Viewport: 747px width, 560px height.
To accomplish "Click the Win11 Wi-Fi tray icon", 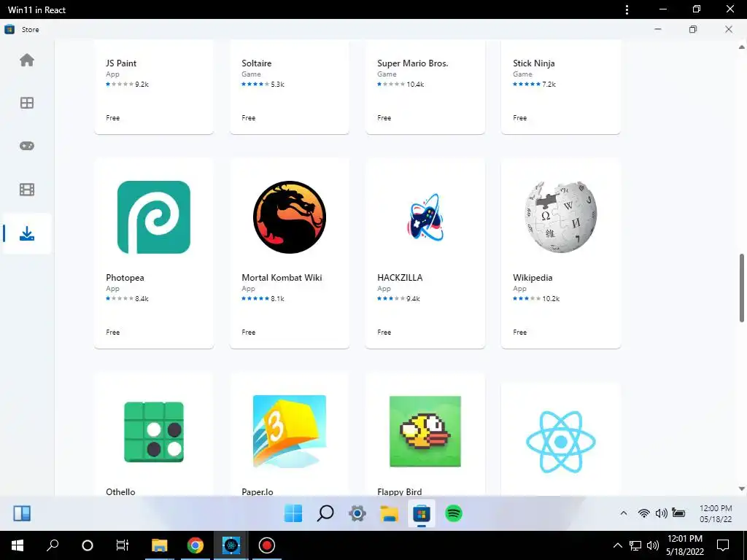I will [643, 513].
